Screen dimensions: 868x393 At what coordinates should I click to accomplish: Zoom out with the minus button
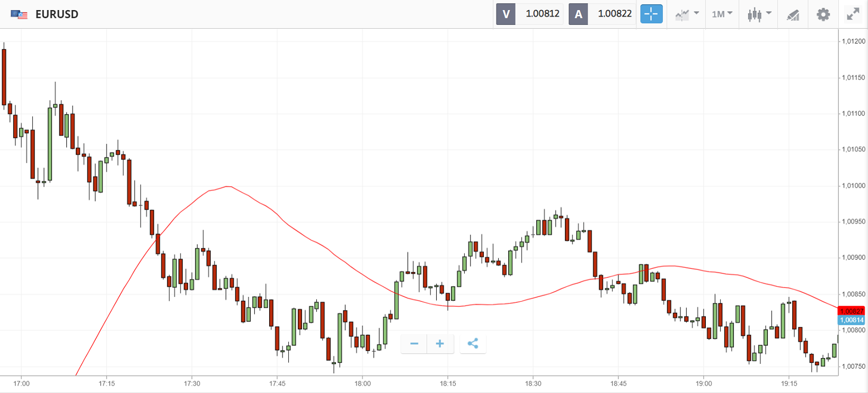[x=414, y=344]
